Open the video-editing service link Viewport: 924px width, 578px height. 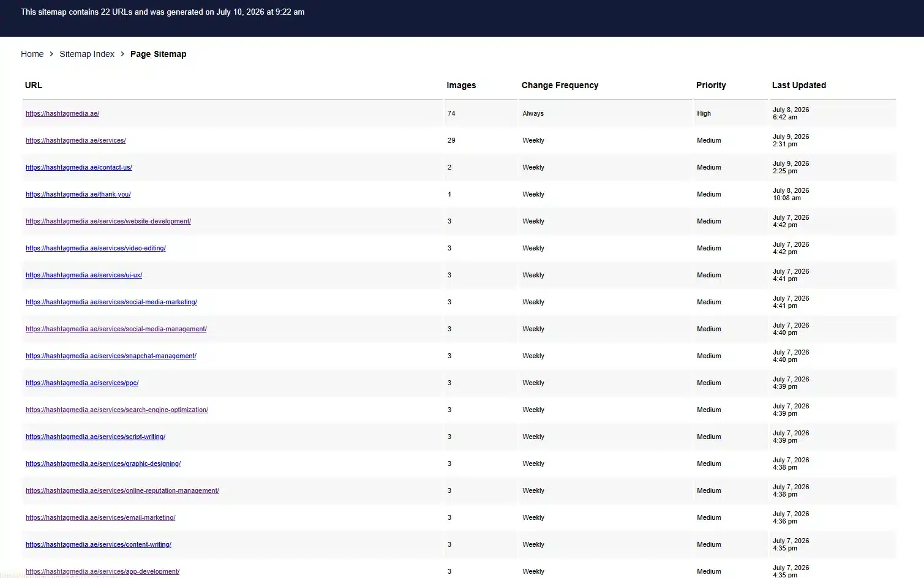pos(96,248)
